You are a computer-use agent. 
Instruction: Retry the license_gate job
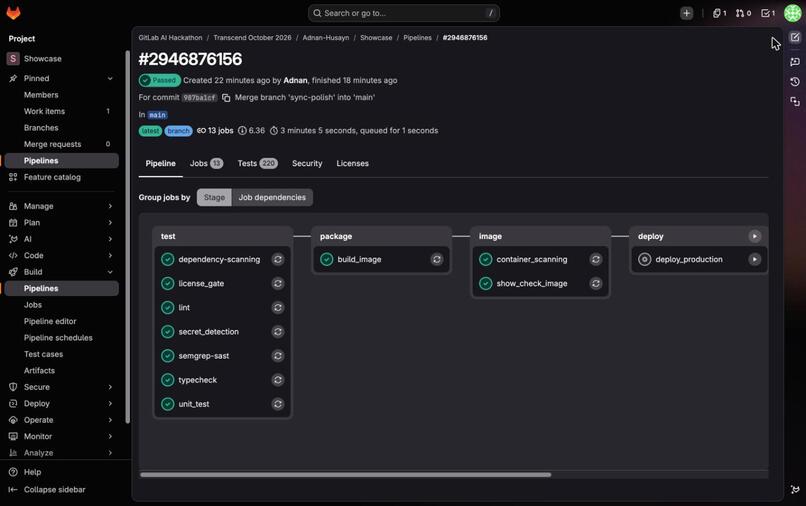pyautogui.click(x=278, y=283)
